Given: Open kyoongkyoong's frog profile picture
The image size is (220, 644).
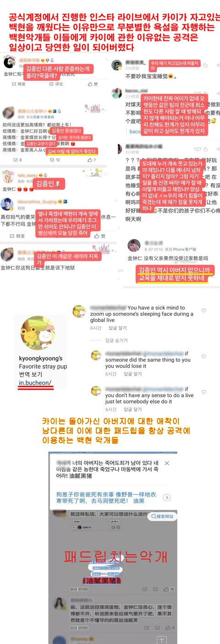Looking at the screenshot, I should click(38, 334).
